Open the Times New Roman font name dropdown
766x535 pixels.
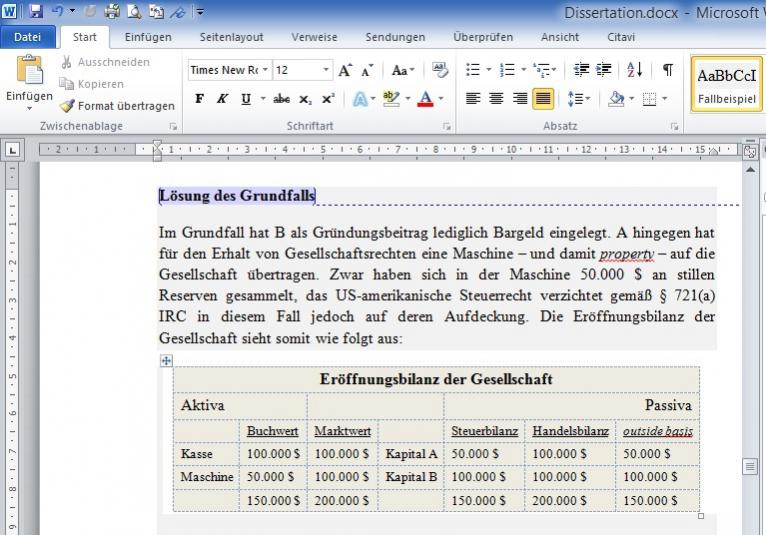pos(265,70)
